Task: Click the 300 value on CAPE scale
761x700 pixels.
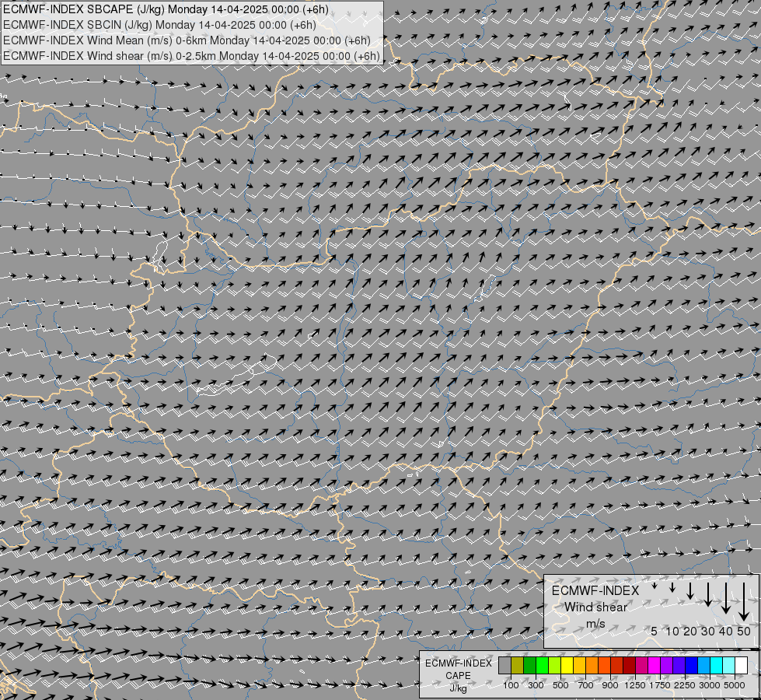Action: (x=536, y=685)
